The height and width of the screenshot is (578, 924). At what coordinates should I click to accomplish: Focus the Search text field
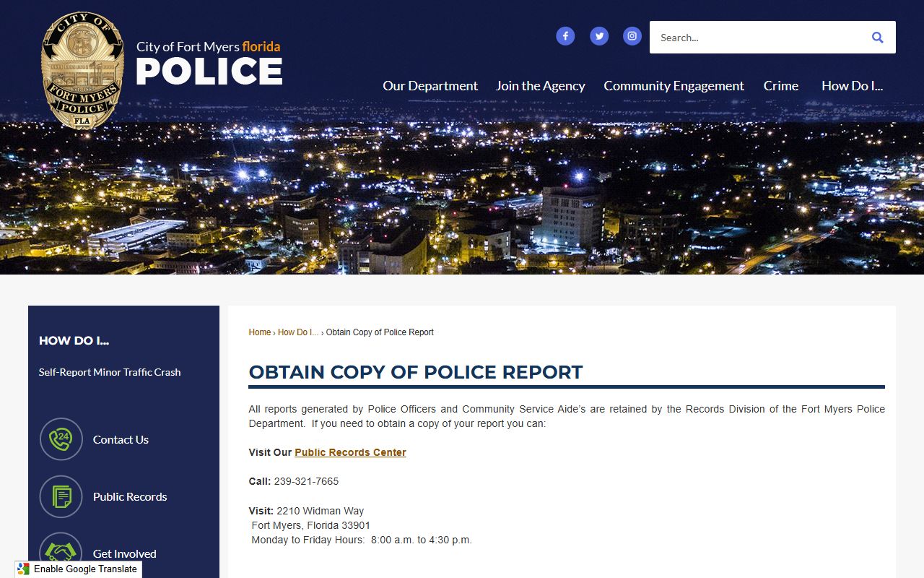[x=757, y=38]
